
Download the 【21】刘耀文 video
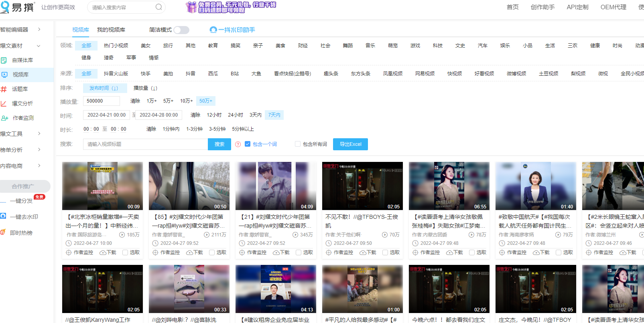pyautogui.click(x=281, y=252)
